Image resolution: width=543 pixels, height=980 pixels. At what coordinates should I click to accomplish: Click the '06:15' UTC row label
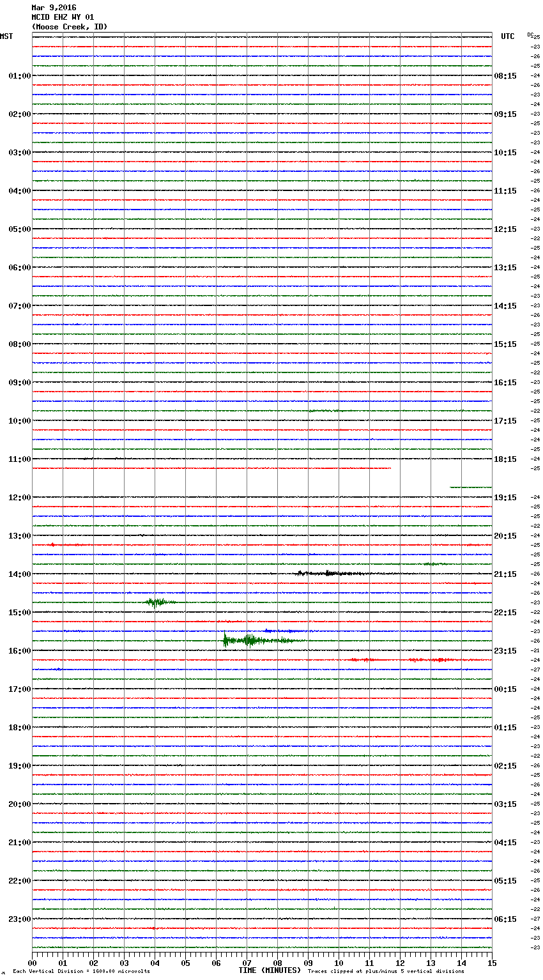(505, 919)
